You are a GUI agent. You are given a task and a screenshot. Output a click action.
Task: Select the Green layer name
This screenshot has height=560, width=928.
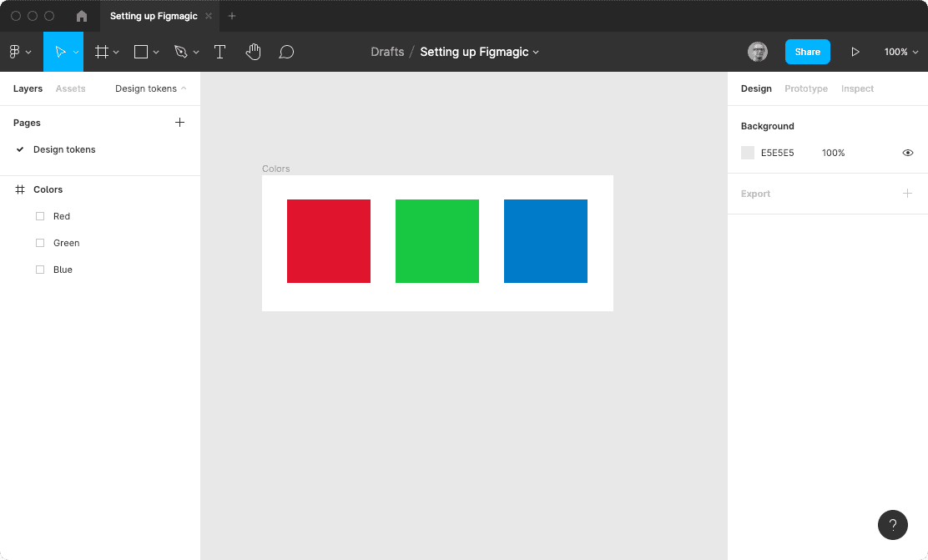pyautogui.click(x=66, y=243)
